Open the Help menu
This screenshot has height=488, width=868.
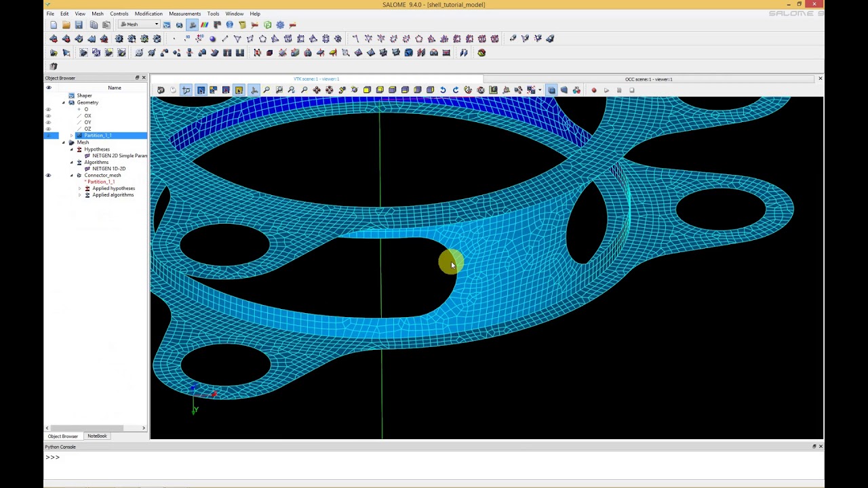coord(255,14)
